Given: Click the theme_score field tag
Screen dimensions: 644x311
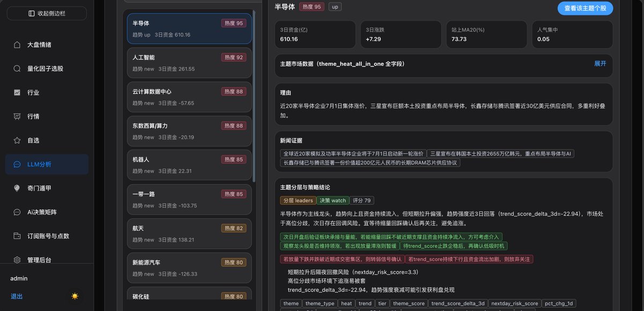Looking at the screenshot, I should [x=409, y=303].
